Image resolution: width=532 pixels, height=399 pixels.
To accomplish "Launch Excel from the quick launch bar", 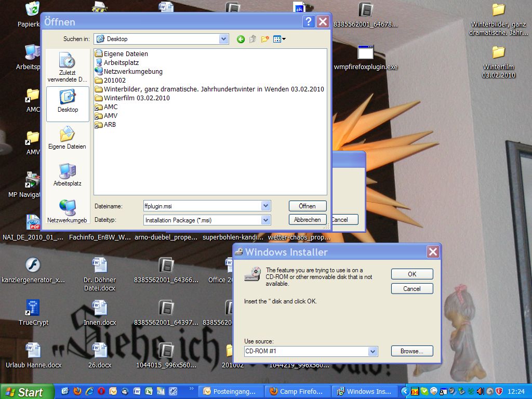I will (149, 391).
